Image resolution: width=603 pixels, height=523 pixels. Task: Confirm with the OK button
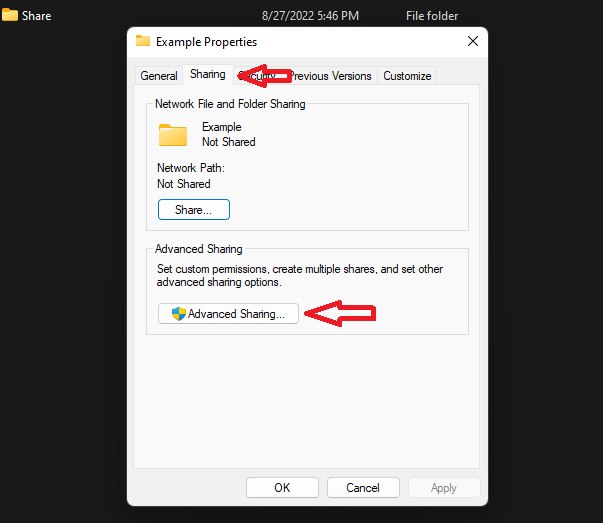click(x=282, y=488)
